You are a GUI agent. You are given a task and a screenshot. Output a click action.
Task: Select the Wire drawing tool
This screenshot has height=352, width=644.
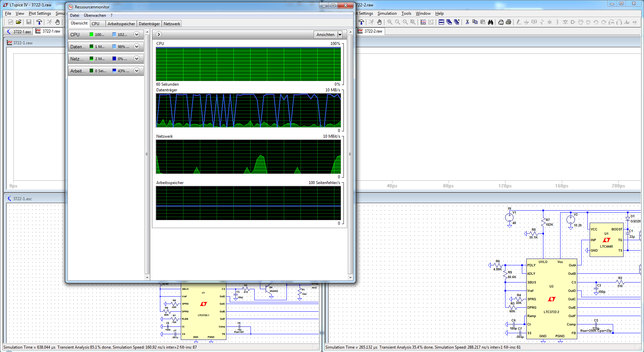coord(519,22)
